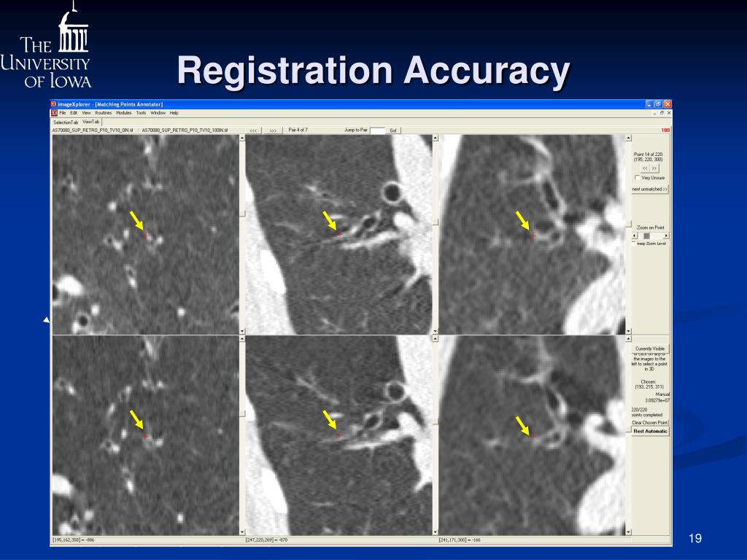The width and height of the screenshot is (747, 560).
Task: Click the Clear Chosen Point button
Action: [650, 423]
